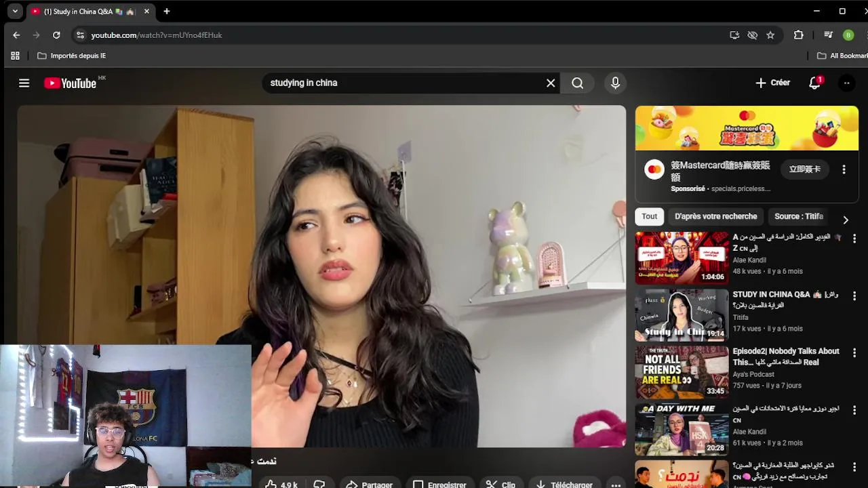The width and height of the screenshot is (868, 488).
Task: Click the main video player
Action: point(321,276)
